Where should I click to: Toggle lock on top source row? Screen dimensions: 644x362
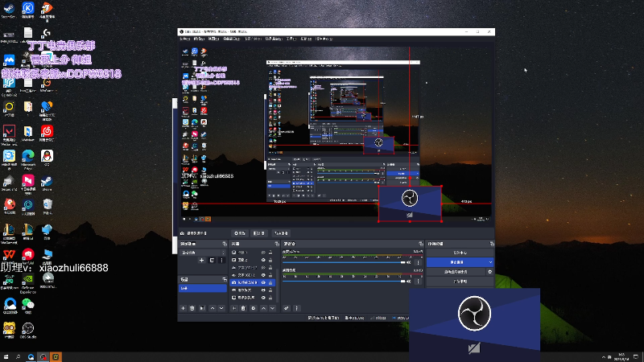(270, 253)
